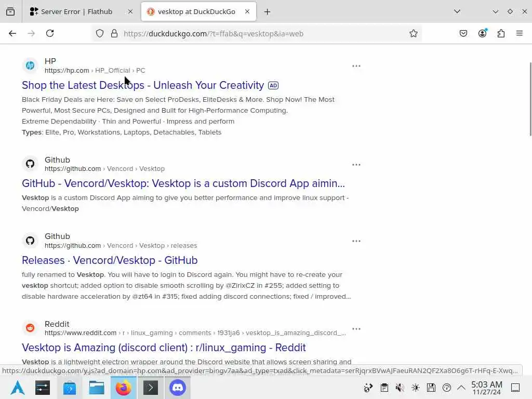532x399 pixels.
Task: Open the Firefox View tabs icon
Action: pos(10,11)
